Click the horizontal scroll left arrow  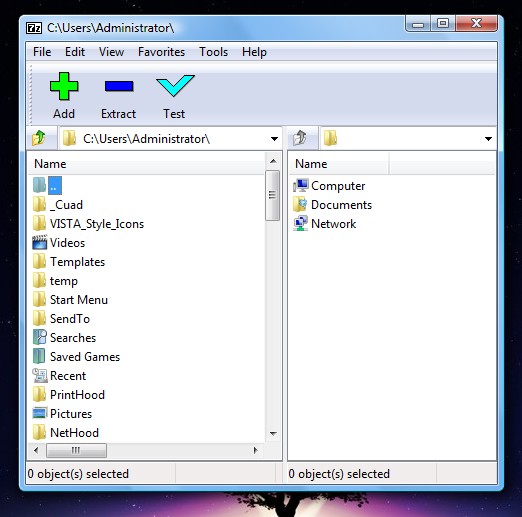click(36, 450)
